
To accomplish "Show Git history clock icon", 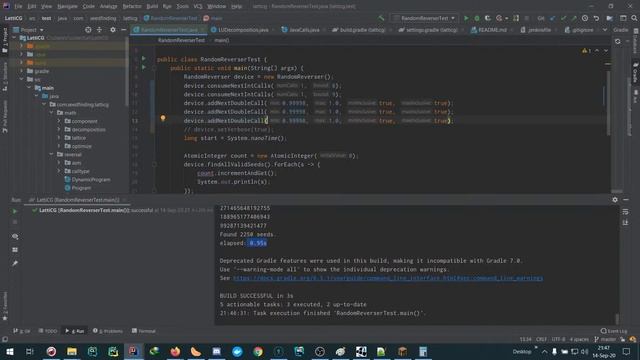I will pyautogui.click(x=585, y=18).
